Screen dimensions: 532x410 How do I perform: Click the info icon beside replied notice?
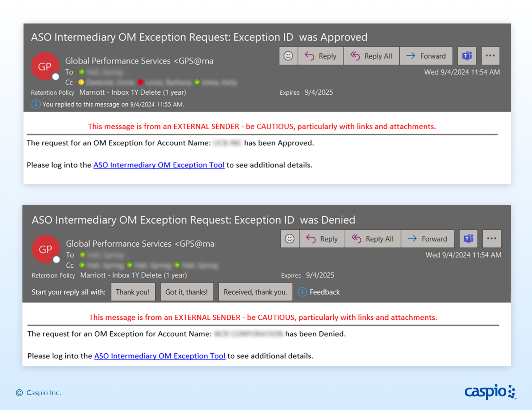click(36, 104)
